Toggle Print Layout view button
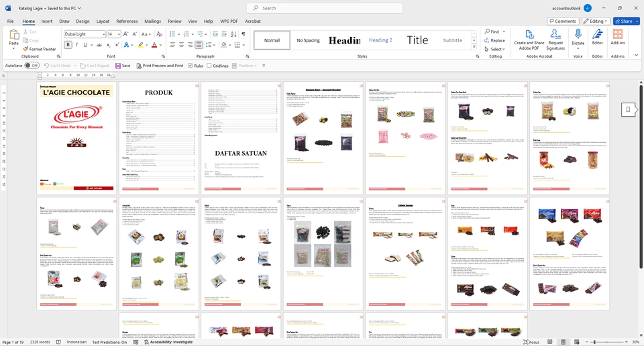 click(x=563, y=342)
